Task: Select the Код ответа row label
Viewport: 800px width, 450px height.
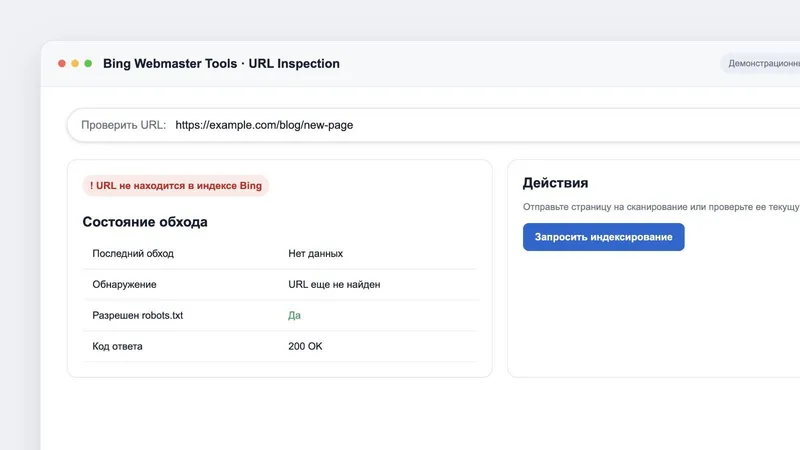Action: click(117, 346)
